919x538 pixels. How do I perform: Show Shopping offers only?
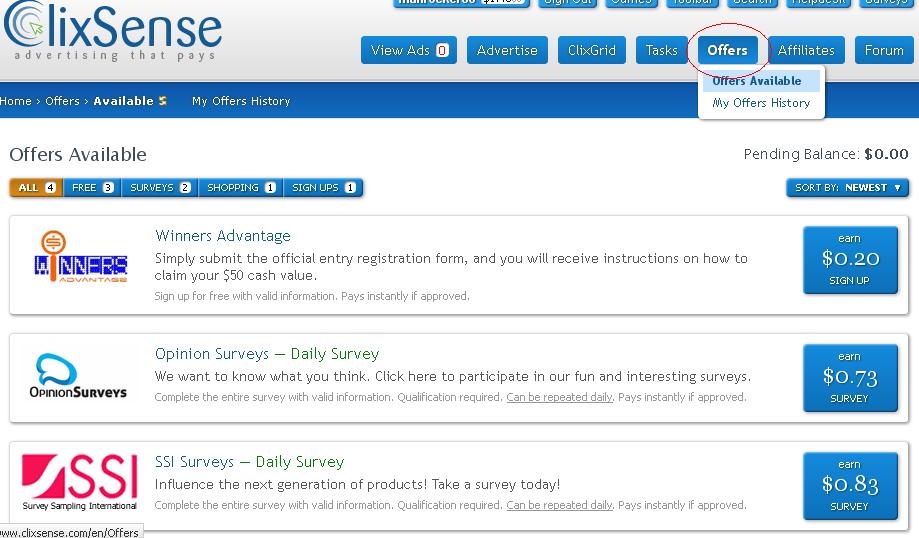[241, 187]
